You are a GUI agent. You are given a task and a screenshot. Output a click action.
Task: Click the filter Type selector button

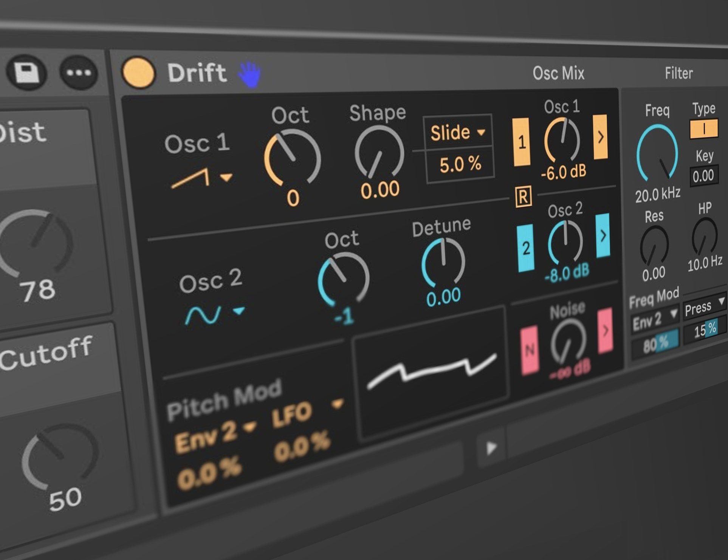pos(703,129)
